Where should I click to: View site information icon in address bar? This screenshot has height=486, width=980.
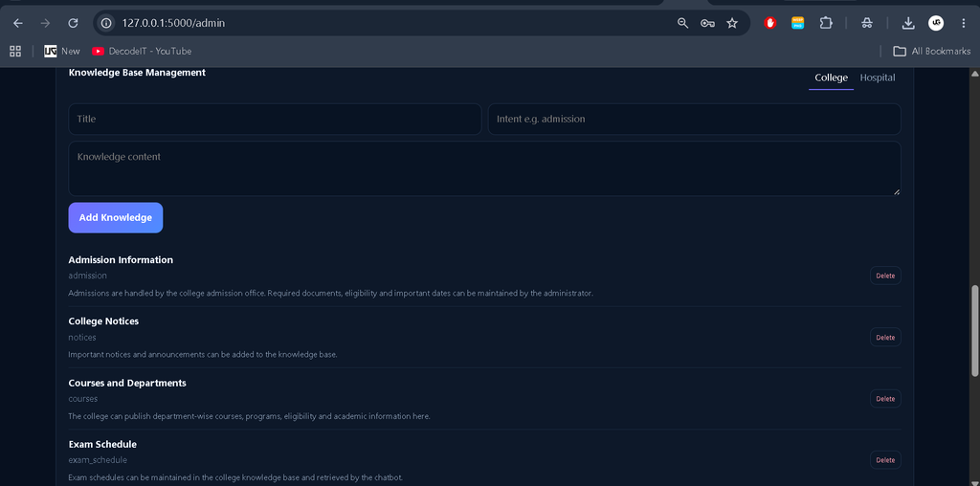(106, 23)
